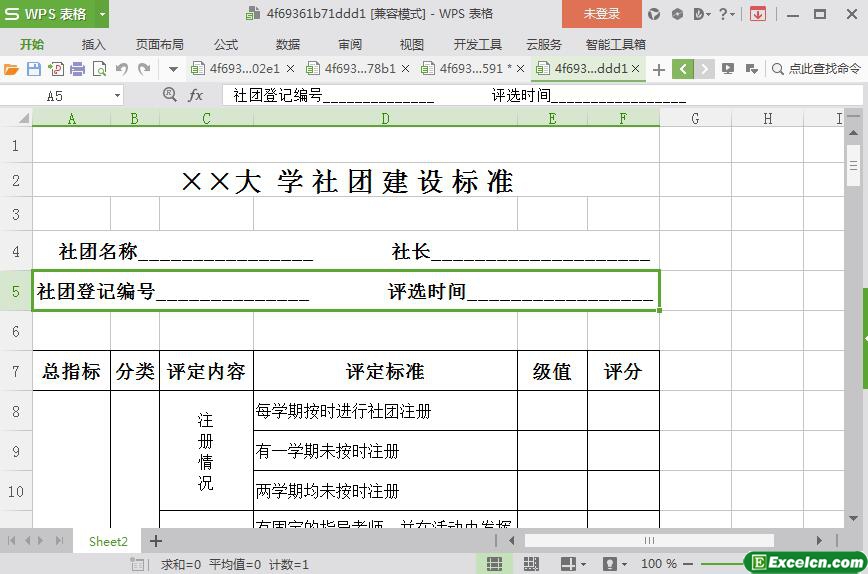Close the 4f693...78b1 document tab
The height and width of the screenshot is (574, 868).
(405, 69)
